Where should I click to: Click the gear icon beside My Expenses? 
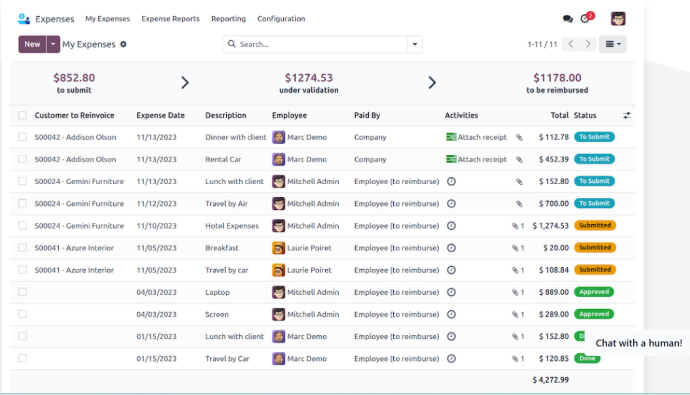(123, 44)
